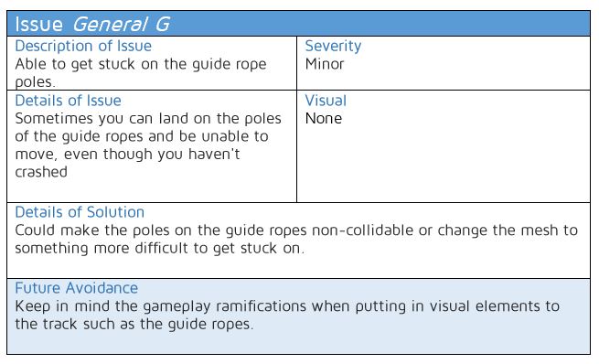Click the word 'poles.' in the description cell
The image size is (599, 364).
click(x=35, y=82)
